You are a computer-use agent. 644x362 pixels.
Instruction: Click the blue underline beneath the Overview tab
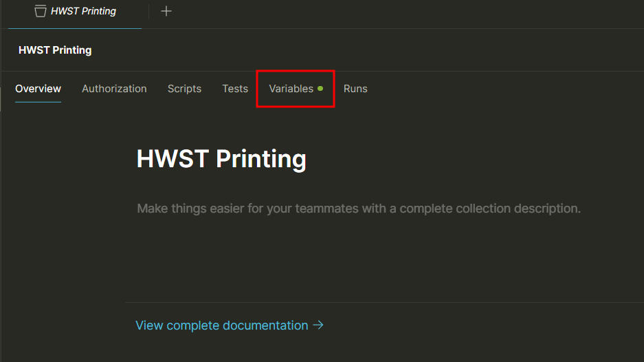tap(38, 102)
